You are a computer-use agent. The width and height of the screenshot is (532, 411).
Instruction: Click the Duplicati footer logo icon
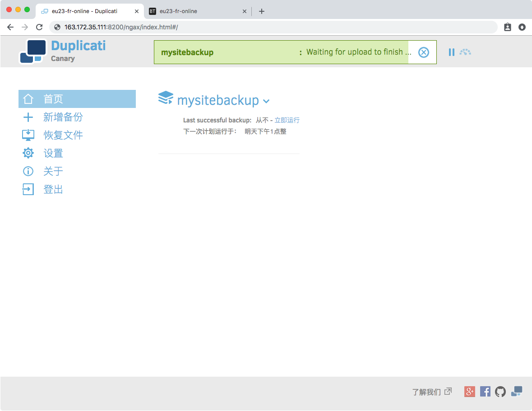click(x=517, y=391)
